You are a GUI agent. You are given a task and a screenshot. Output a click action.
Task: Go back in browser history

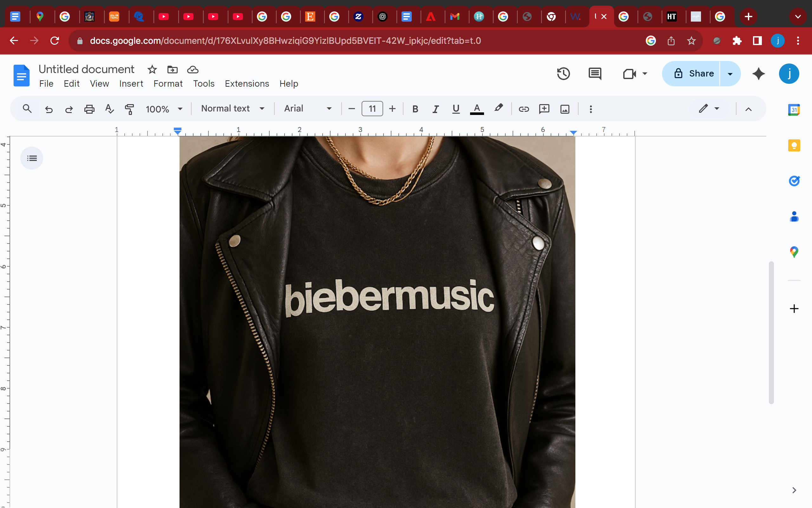[x=14, y=41]
